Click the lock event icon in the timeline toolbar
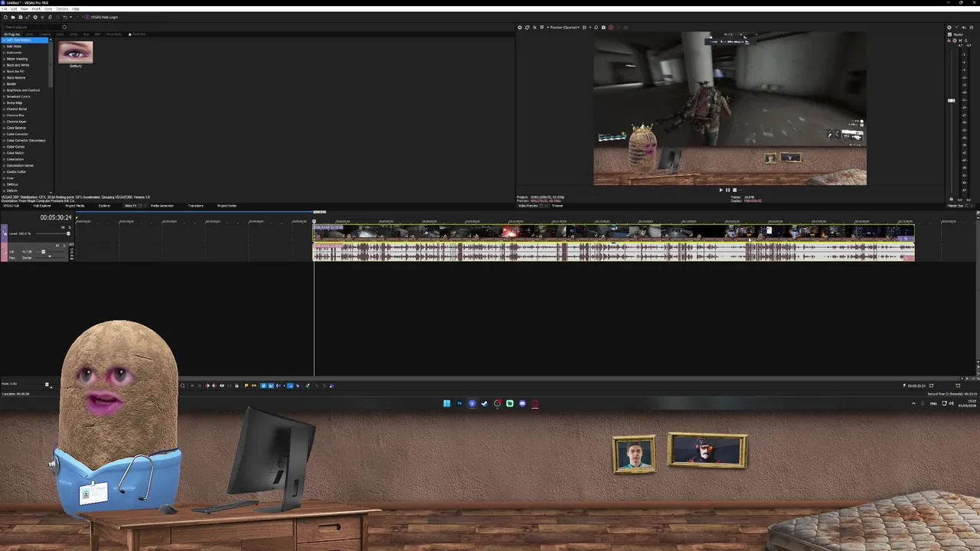Viewport: 980px width, 551px height. click(x=237, y=386)
